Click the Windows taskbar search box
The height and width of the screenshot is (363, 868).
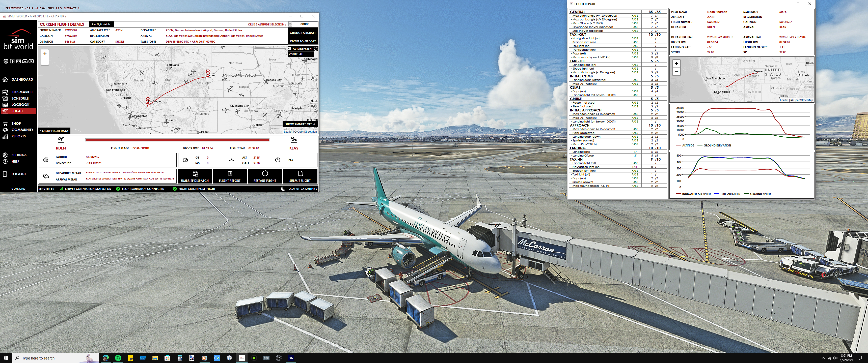(x=56, y=358)
